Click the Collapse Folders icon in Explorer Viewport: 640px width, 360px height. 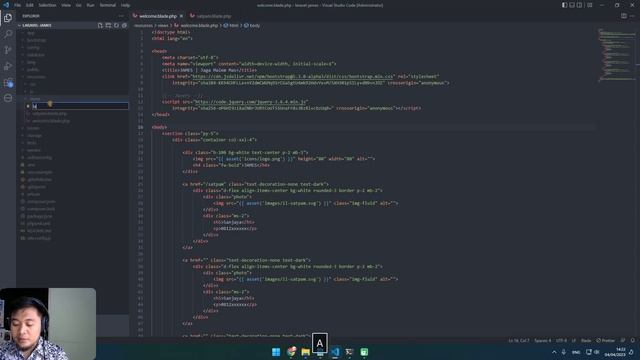point(124,25)
